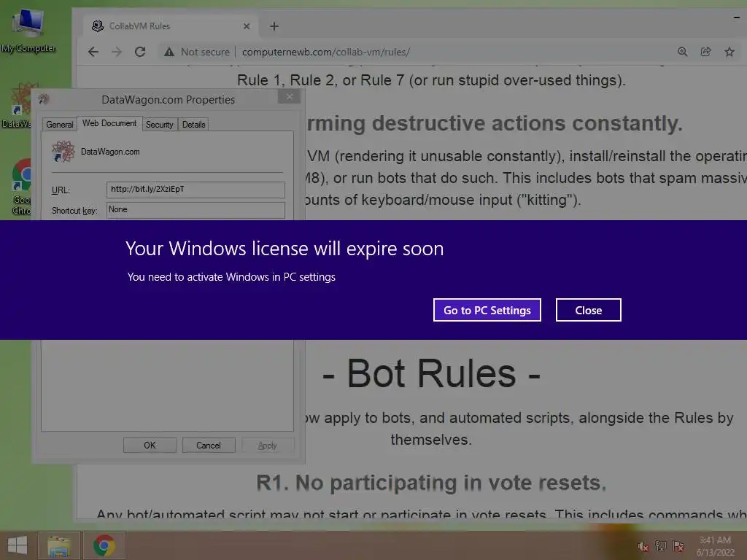Click Cancel in DataWagon.com Properties dialog

[209, 446]
